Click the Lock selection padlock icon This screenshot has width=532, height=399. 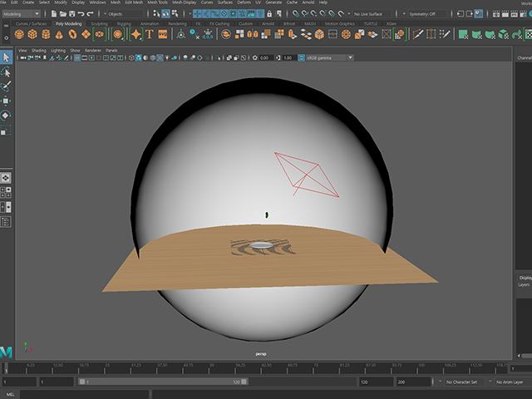(269, 14)
